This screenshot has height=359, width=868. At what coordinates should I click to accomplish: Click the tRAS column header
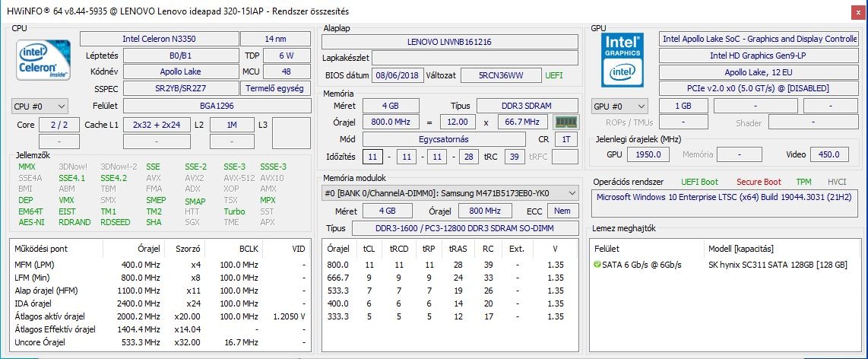[458, 249]
